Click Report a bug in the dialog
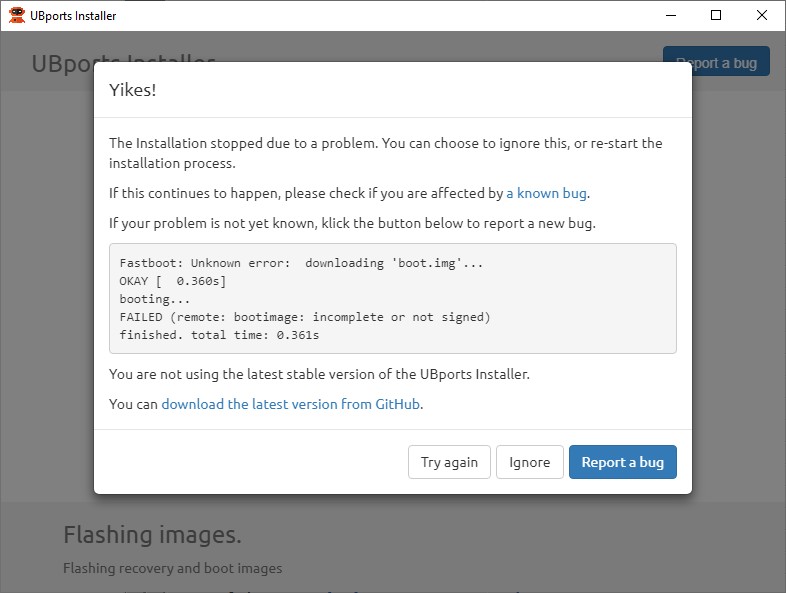Image resolution: width=786 pixels, height=593 pixels. [x=623, y=462]
